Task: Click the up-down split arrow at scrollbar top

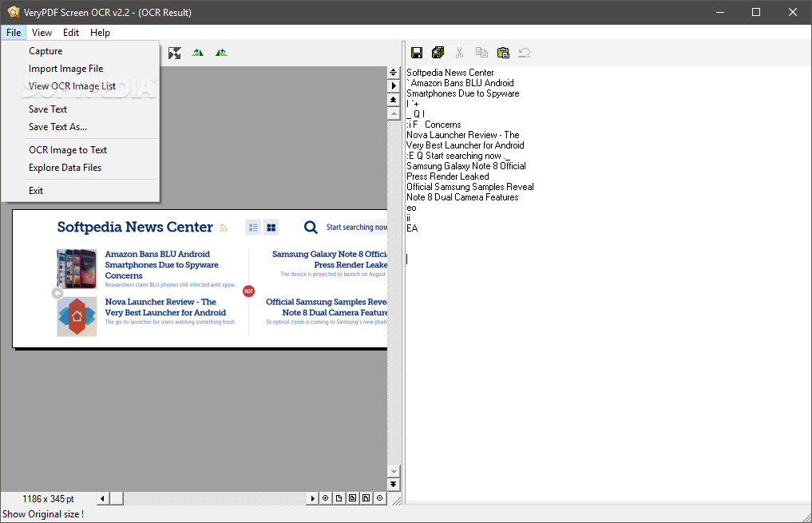Action: pyautogui.click(x=393, y=73)
